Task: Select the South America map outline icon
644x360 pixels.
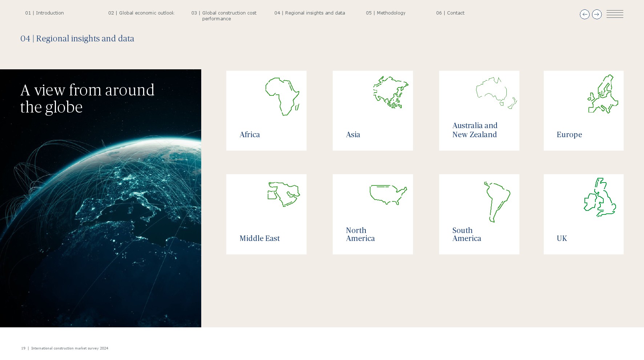Action: [497, 202]
